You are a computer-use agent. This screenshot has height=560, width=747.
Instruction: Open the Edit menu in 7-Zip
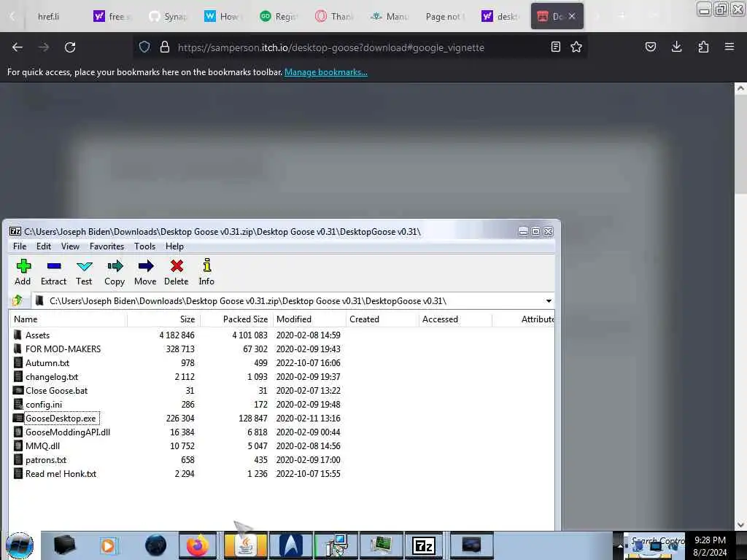point(43,246)
